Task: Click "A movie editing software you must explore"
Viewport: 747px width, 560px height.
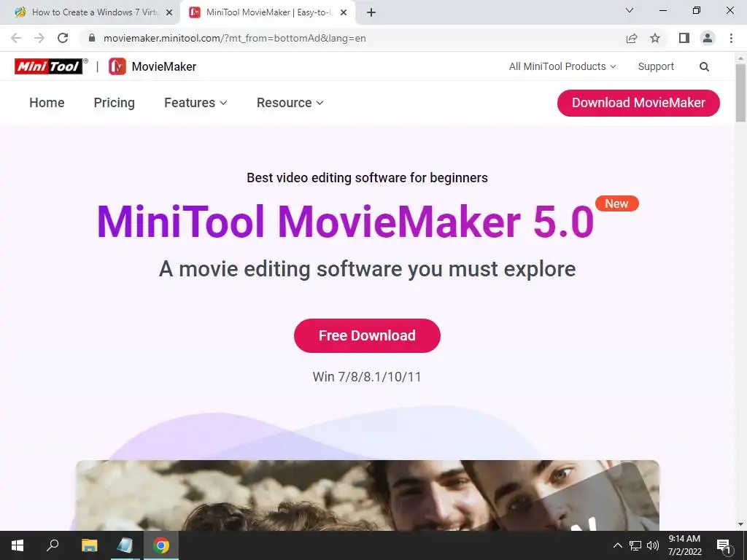Action: click(367, 269)
